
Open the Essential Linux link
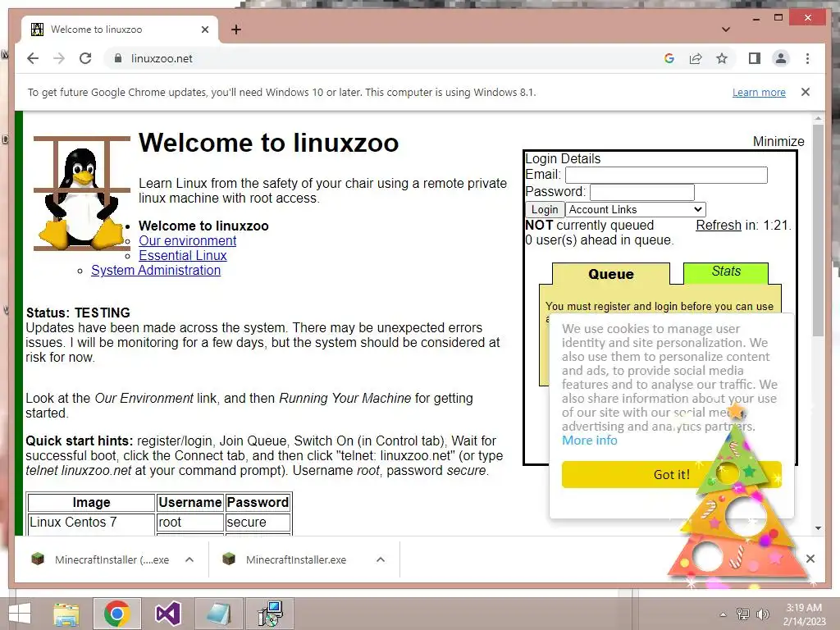(x=183, y=256)
